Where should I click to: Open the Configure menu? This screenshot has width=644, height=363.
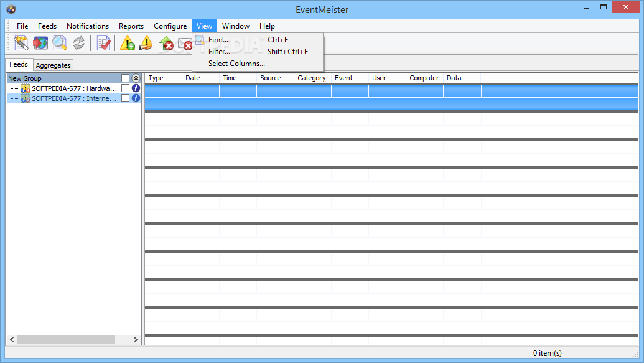[x=170, y=26]
